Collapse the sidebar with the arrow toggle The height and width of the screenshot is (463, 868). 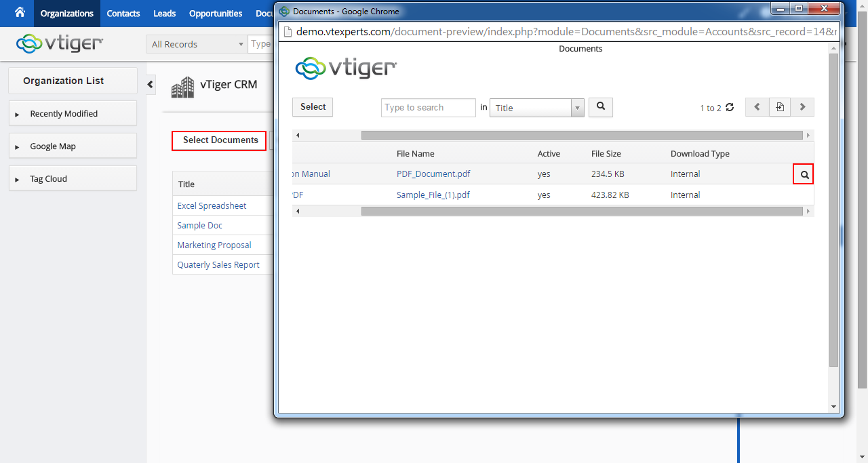click(151, 85)
